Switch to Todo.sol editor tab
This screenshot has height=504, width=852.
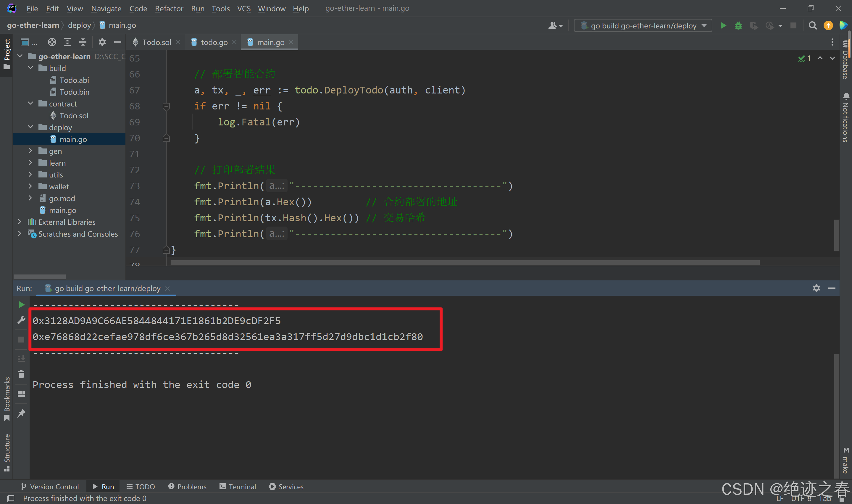pos(156,42)
